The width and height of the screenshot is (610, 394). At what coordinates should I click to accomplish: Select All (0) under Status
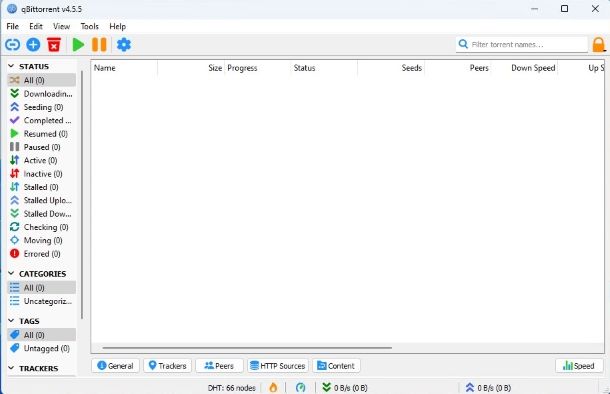tap(42, 80)
